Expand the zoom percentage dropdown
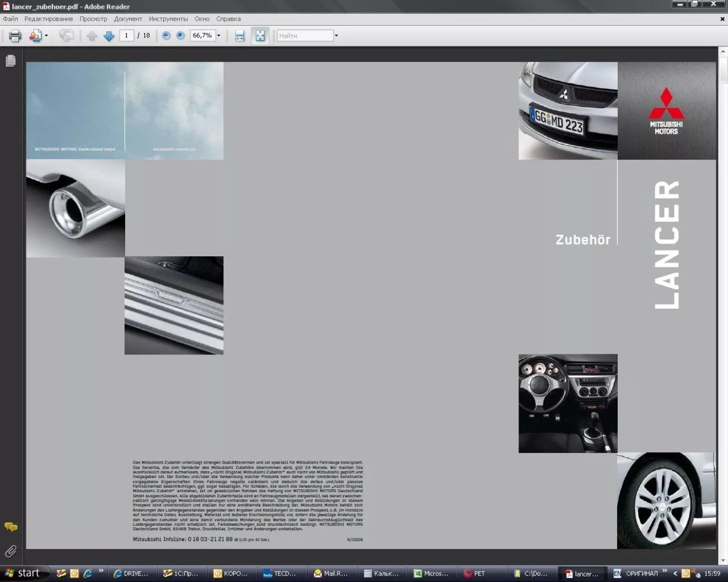 pos(218,36)
